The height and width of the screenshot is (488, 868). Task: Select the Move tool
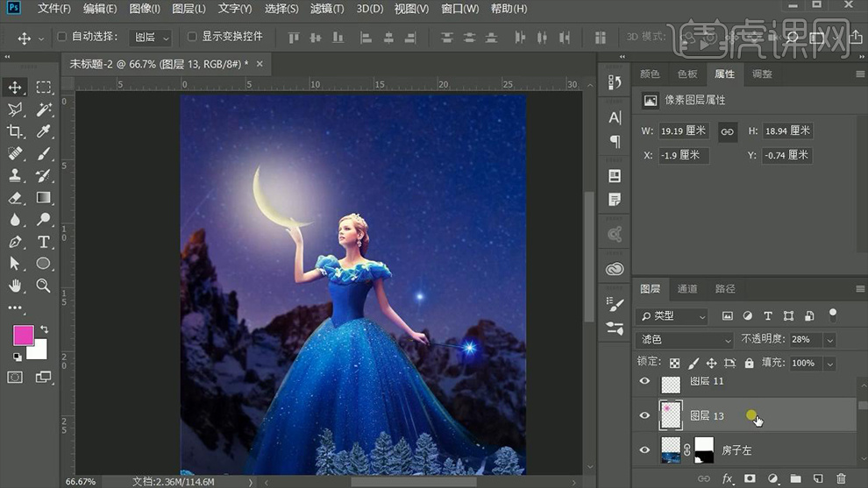coord(15,87)
